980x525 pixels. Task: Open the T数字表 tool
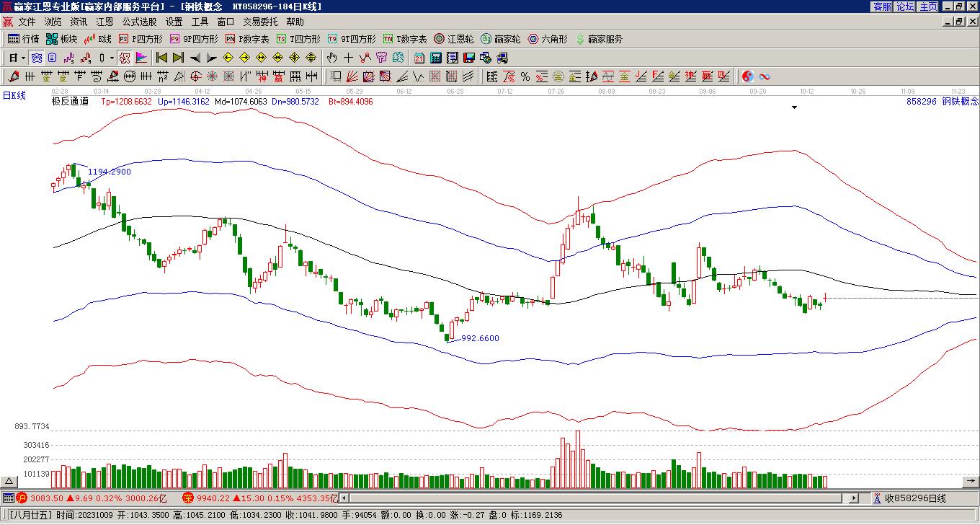(x=405, y=39)
